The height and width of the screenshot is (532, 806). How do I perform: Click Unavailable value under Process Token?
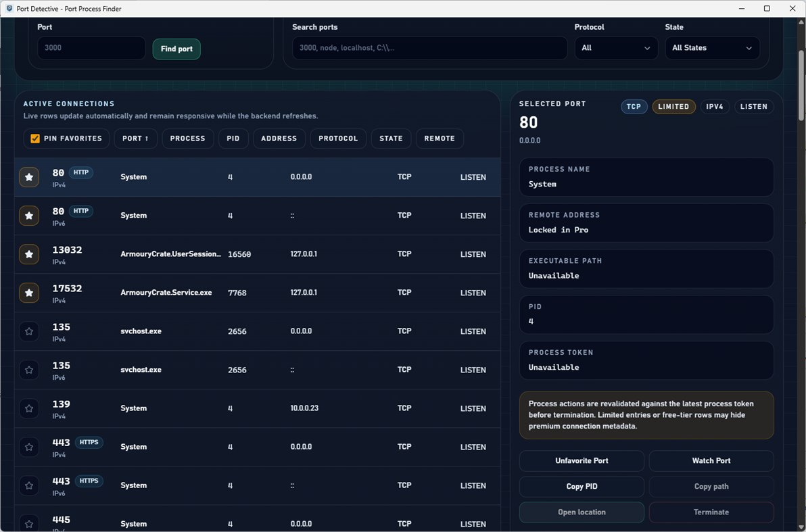(554, 367)
